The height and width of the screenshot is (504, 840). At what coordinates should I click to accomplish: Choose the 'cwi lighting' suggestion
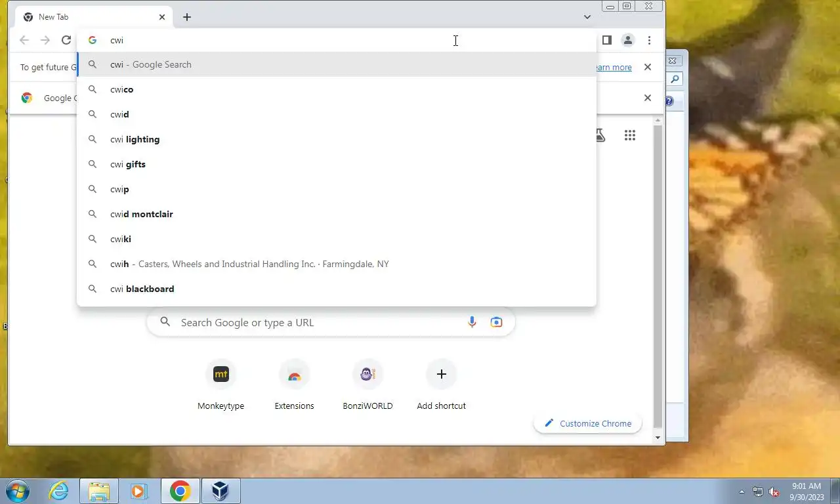click(x=337, y=139)
